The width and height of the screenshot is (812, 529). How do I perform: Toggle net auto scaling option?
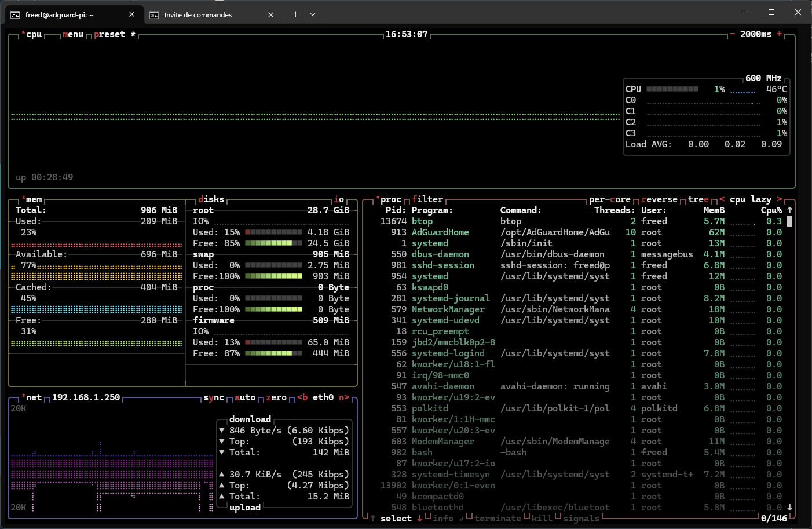pos(245,397)
